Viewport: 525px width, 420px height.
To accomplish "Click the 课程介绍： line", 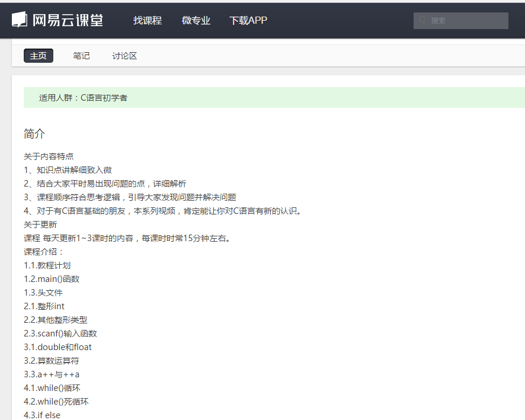I will [x=43, y=252].
